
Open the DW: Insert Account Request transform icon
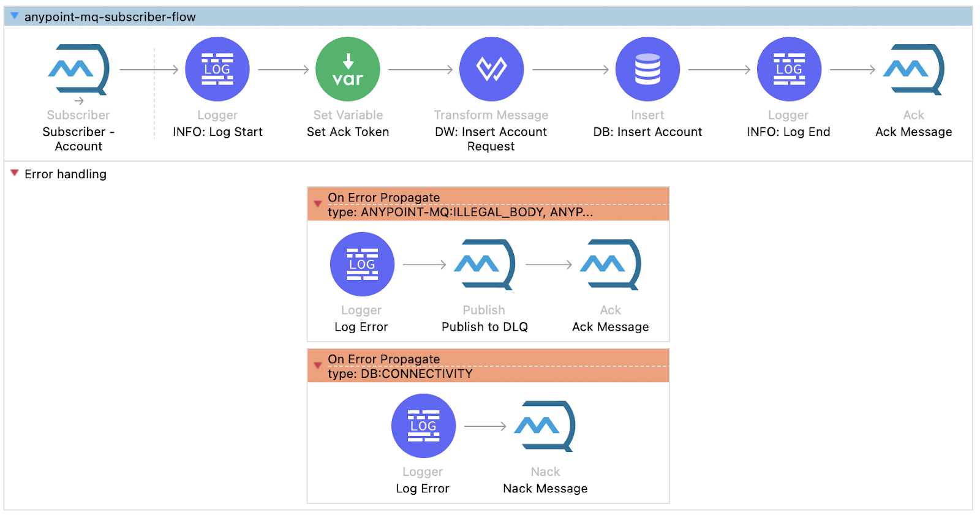(491, 69)
